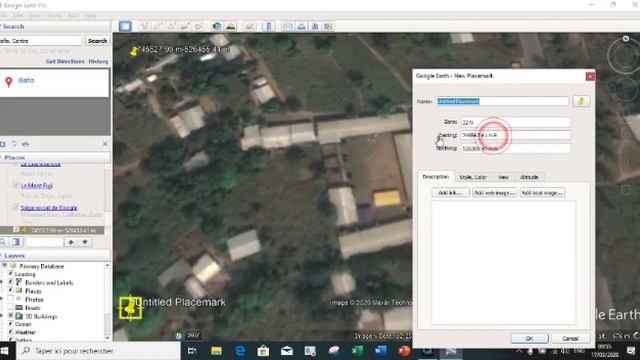
Task: Click the Layers panel vertical scrollbar
Action: click(x=107, y=302)
